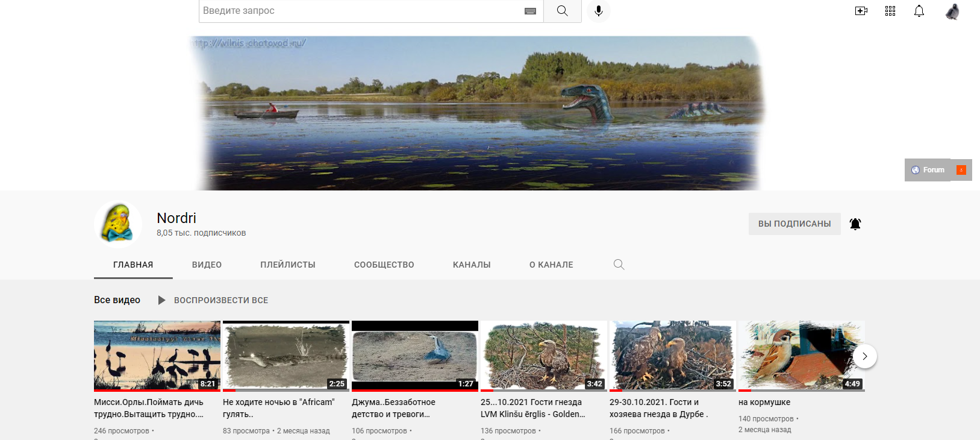Click the play triangle beside ВОСПРОИЗВЕСТИ ВСЕ

[161, 300]
